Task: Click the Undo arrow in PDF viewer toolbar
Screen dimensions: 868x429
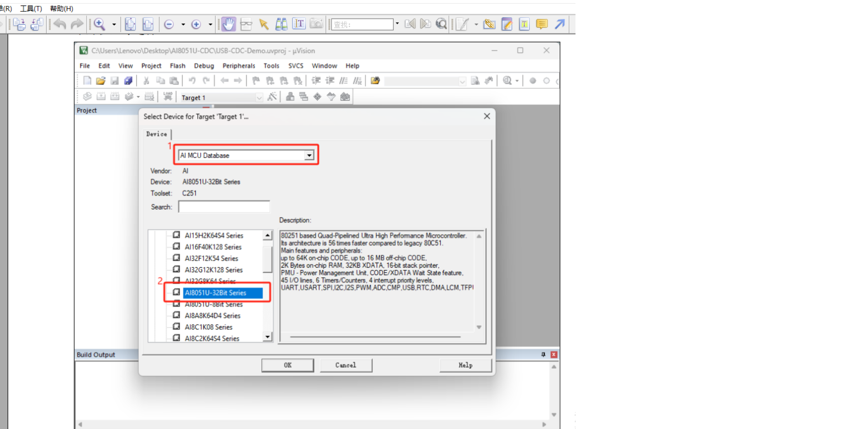Action: point(60,24)
